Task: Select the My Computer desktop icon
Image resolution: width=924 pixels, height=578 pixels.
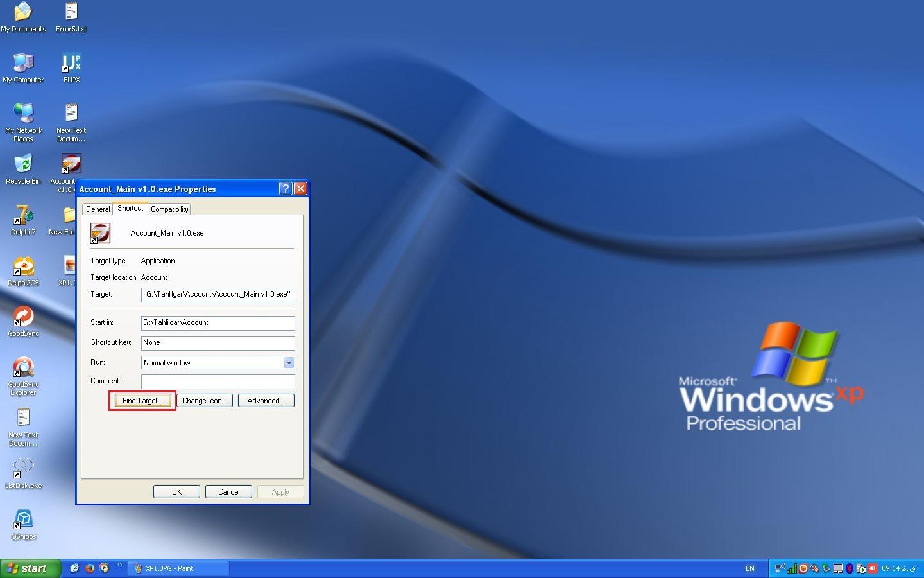Action: point(23,62)
